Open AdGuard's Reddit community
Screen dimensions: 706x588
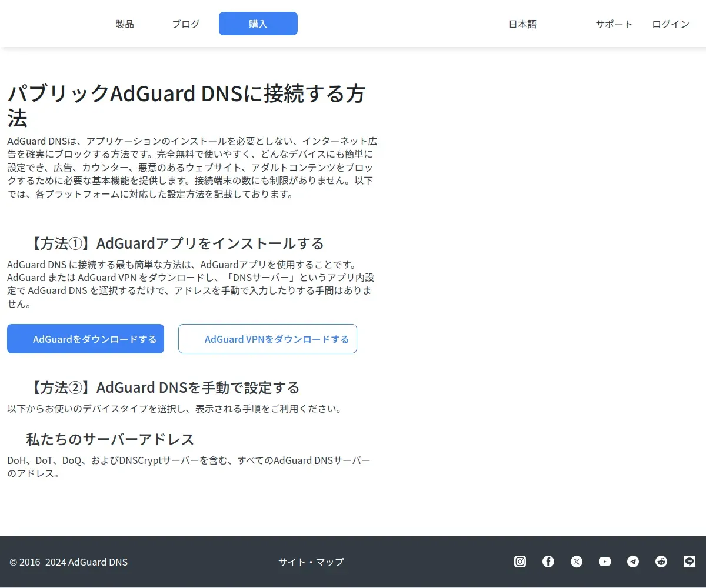tap(661, 562)
